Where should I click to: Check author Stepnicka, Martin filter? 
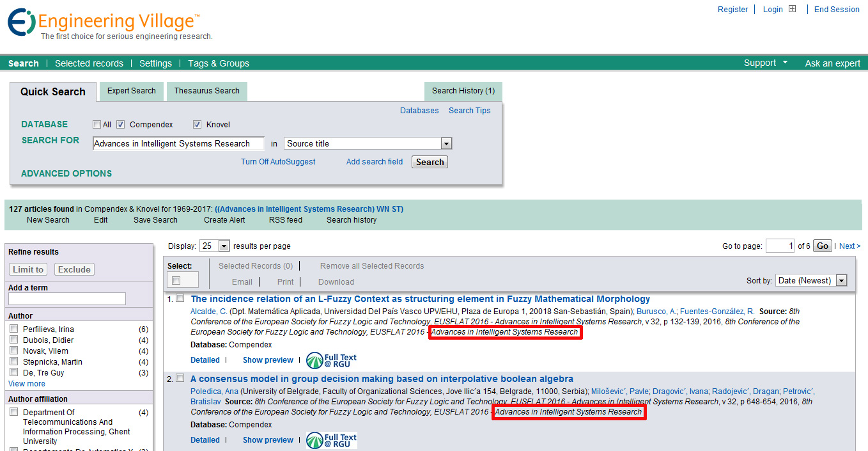[14, 361]
